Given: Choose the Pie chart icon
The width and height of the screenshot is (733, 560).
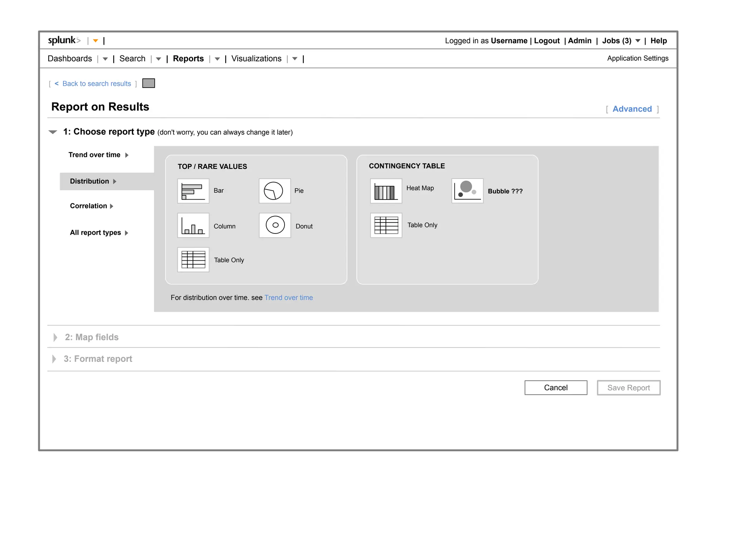Looking at the screenshot, I should click(274, 191).
